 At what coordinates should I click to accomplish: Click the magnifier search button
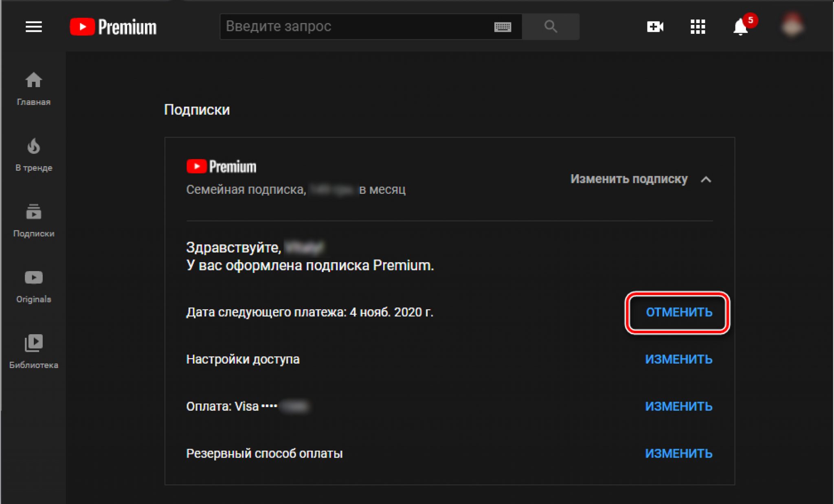coord(551,26)
